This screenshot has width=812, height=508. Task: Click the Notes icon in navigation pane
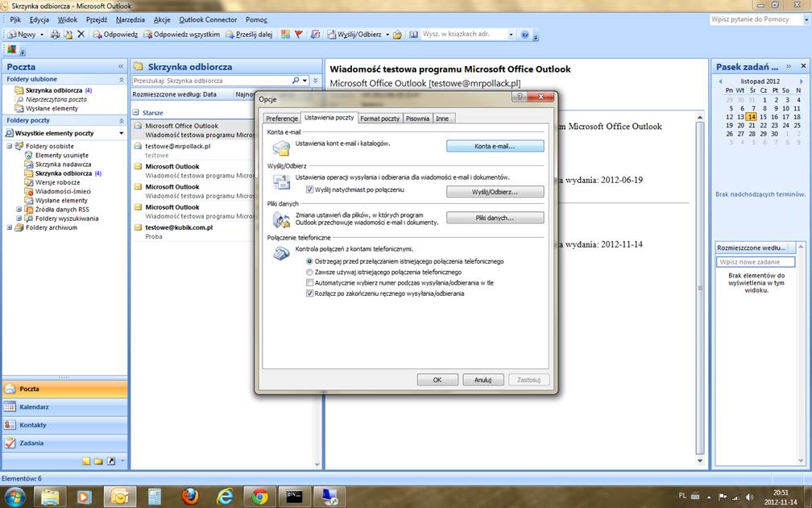[x=86, y=461]
